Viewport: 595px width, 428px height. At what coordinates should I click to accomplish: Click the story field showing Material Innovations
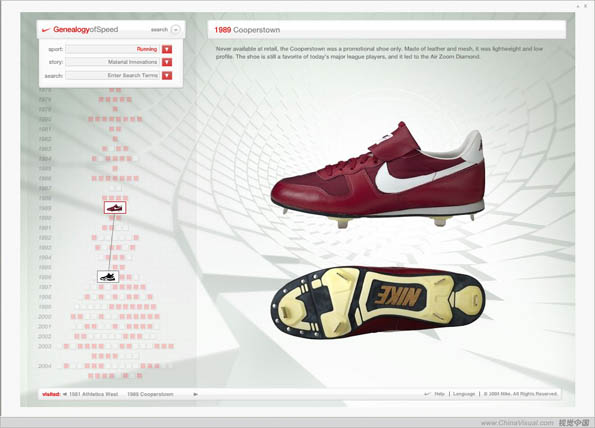tap(113, 62)
